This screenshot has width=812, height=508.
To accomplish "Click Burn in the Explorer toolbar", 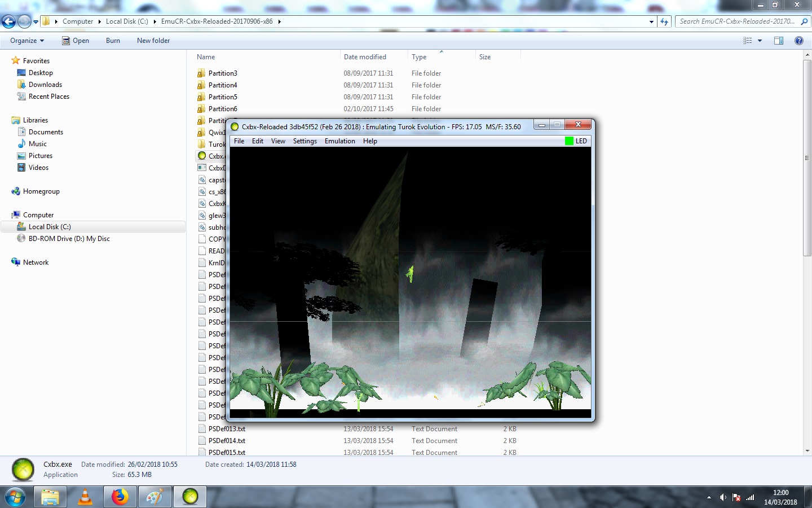I will pyautogui.click(x=113, y=41).
